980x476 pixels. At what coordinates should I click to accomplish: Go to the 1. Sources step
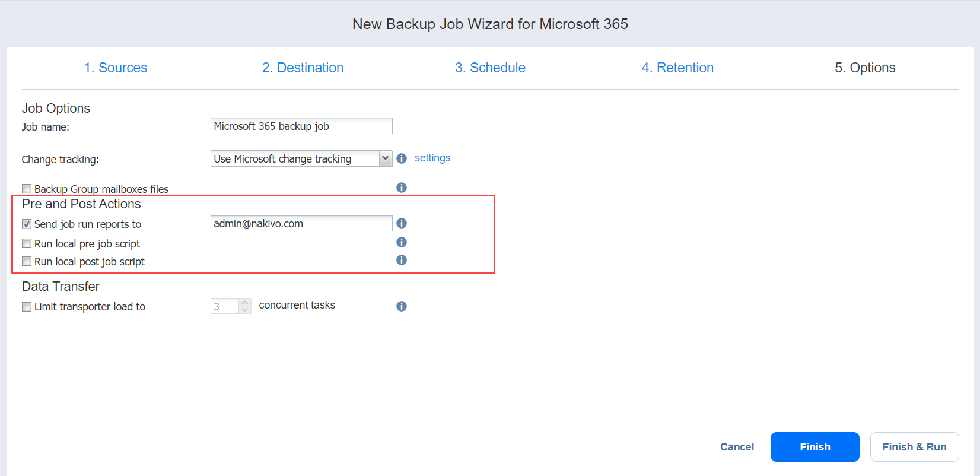click(x=116, y=68)
